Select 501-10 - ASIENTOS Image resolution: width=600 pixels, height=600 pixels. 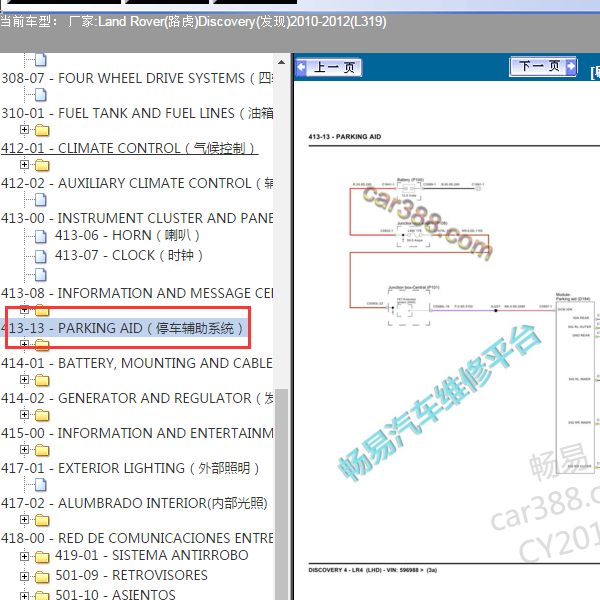[115, 594]
